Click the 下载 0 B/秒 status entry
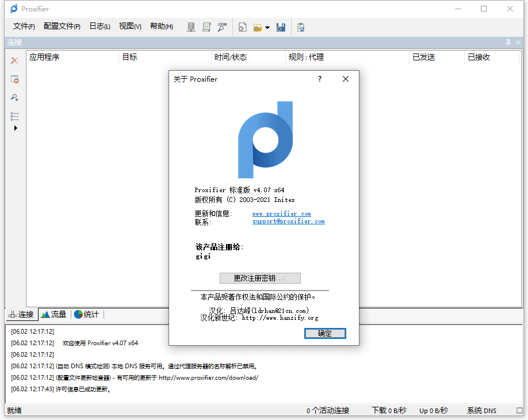 click(389, 410)
